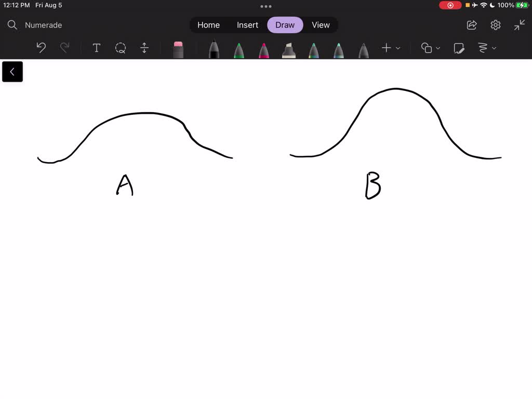Open the add pen dropdown
This screenshot has height=399, width=532.
tap(391, 48)
